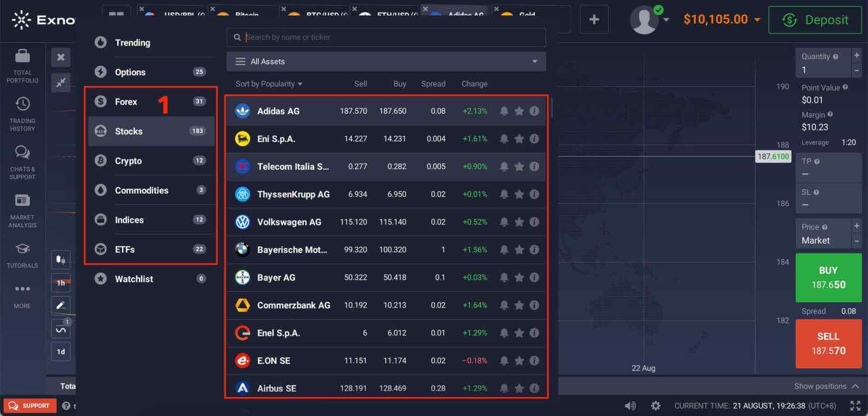Set the SL stop loss field
868x416 pixels.
pyautogui.click(x=828, y=199)
